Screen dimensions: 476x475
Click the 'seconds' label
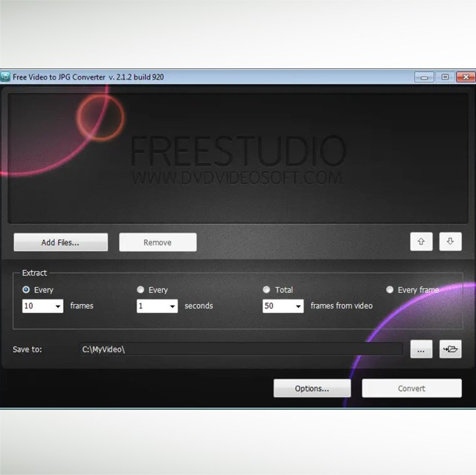(199, 306)
